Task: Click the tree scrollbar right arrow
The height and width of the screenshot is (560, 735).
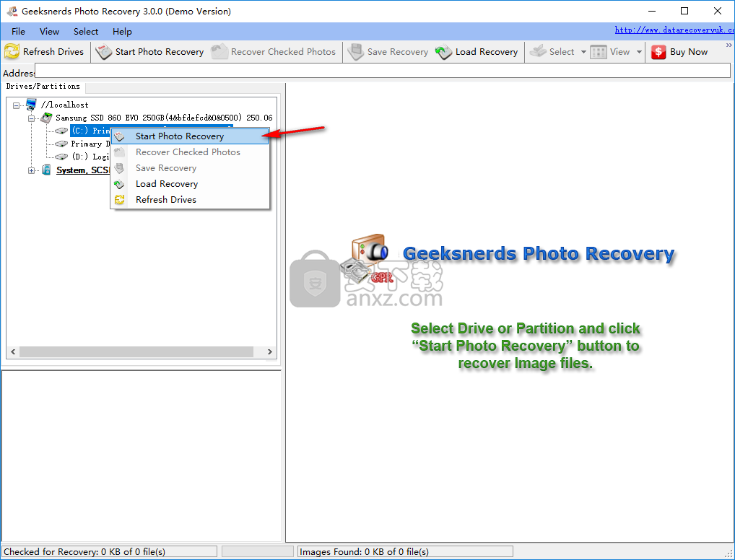Action: pyautogui.click(x=269, y=351)
